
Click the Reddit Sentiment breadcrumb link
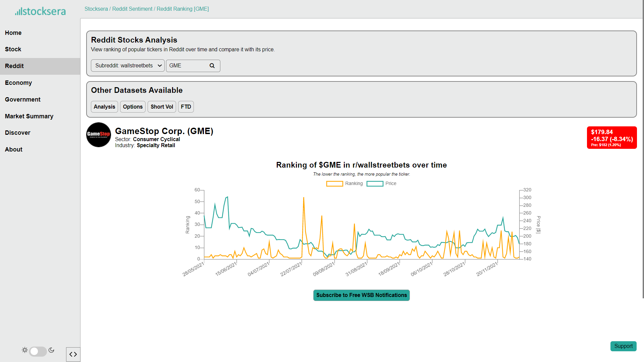tap(132, 9)
